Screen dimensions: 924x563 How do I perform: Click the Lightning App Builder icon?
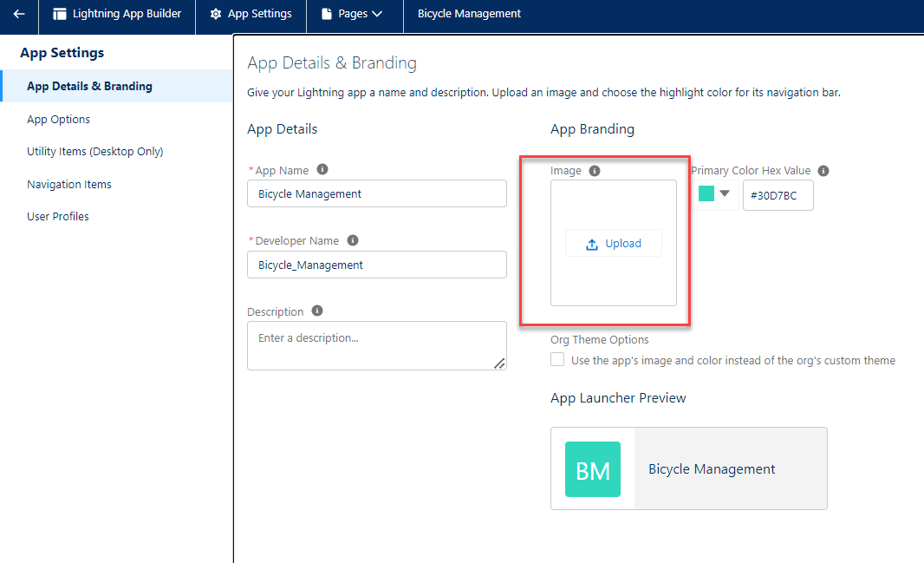click(58, 14)
